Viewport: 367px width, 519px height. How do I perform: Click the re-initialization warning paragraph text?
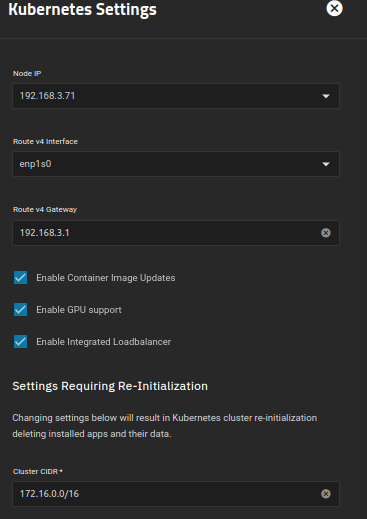165,426
